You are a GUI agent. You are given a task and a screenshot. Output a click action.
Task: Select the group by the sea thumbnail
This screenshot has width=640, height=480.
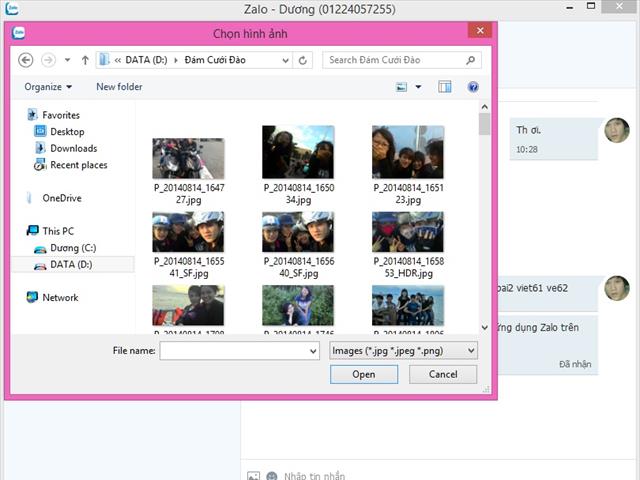pyautogui.click(x=408, y=305)
